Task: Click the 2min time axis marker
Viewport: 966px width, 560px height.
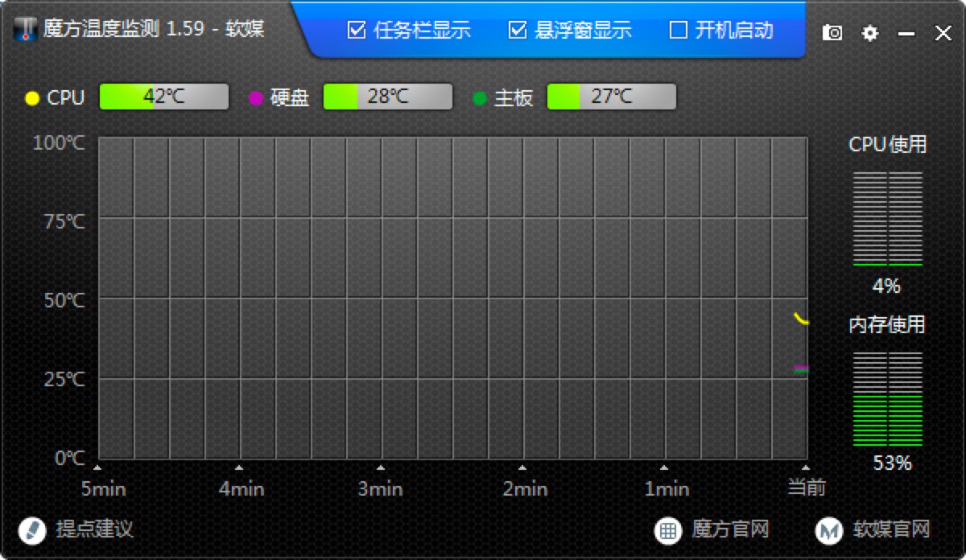Action: pos(525,488)
